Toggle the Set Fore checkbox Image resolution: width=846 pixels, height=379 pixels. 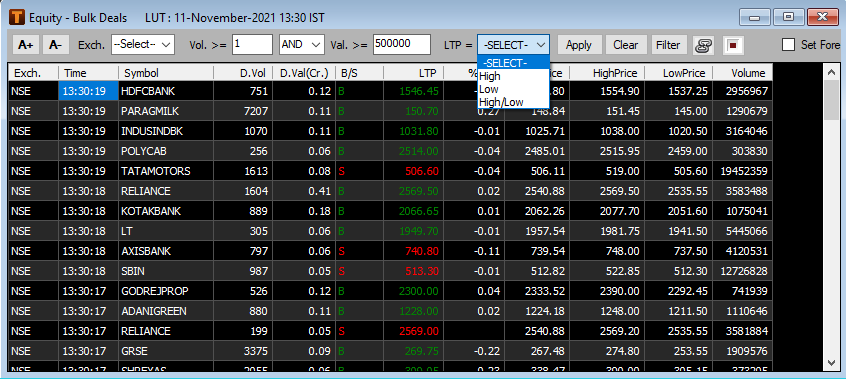789,45
